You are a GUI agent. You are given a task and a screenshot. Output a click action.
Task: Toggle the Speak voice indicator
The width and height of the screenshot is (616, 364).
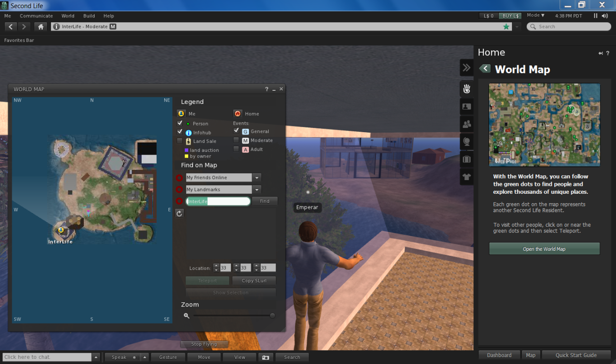pyautogui.click(x=134, y=357)
